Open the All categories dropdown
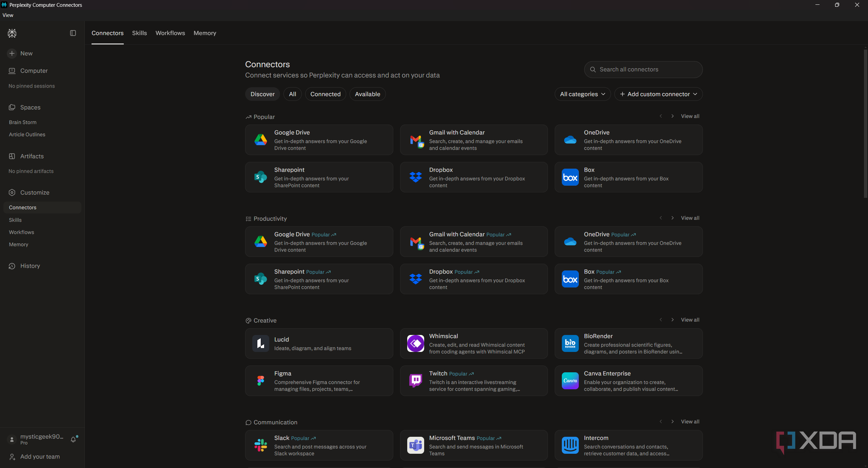The height and width of the screenshot is (468, 868). [582, 94]
